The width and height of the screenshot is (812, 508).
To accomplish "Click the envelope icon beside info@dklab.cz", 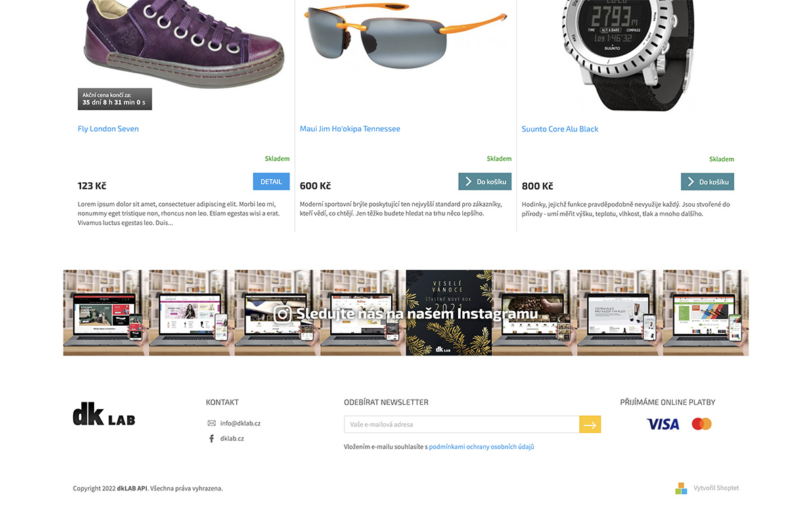I will (211, 423).
